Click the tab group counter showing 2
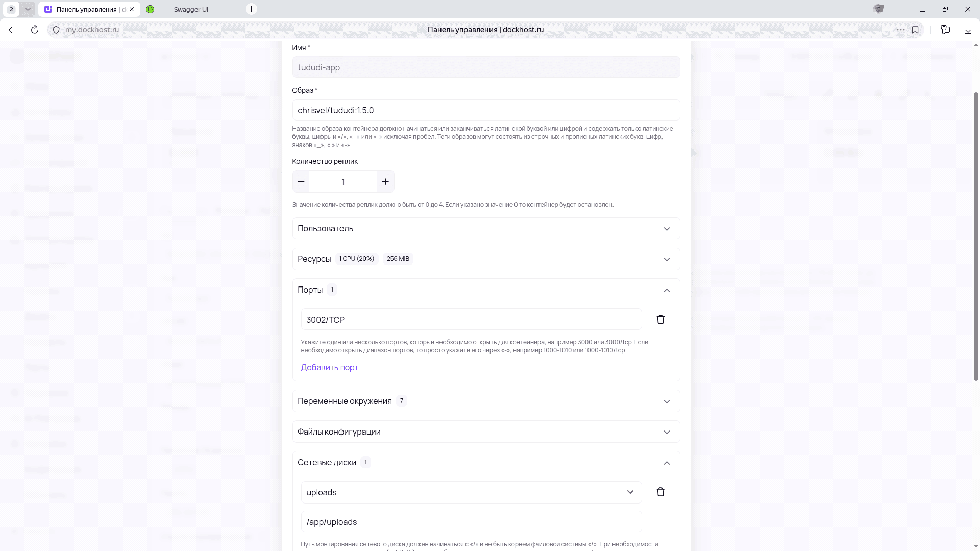Image resolution: width=980 pixels, height=551 pixels. [11, 9]
